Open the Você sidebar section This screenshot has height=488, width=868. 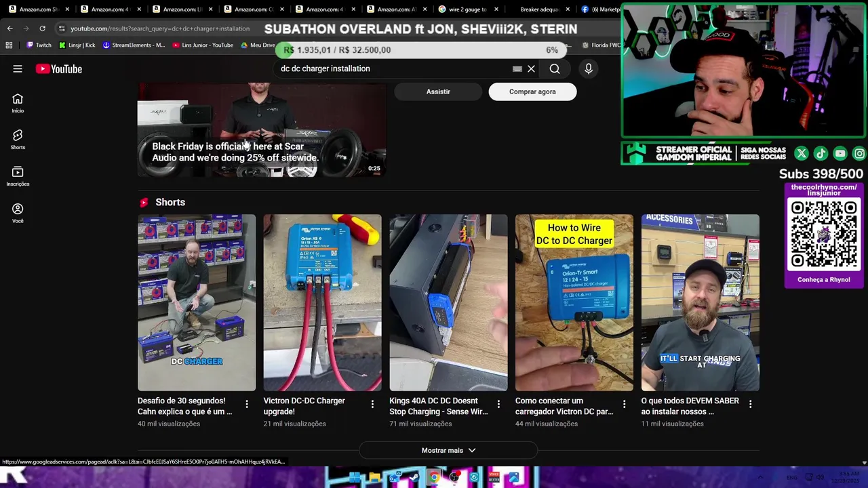point(18,213)
